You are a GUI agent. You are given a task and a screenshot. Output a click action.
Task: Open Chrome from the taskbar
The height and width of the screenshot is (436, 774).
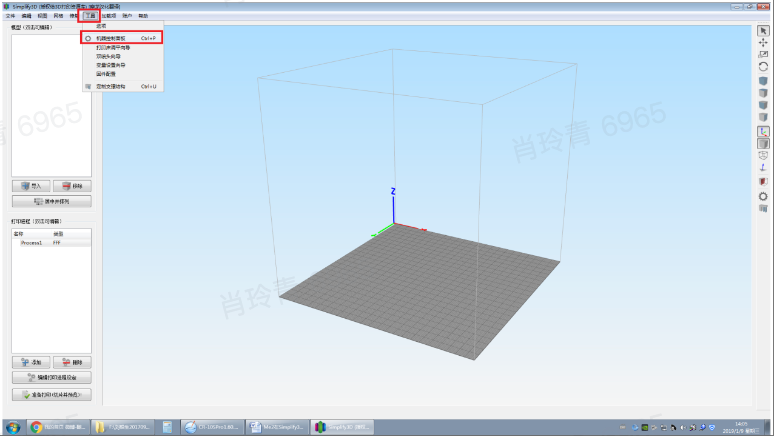point(36,427)
